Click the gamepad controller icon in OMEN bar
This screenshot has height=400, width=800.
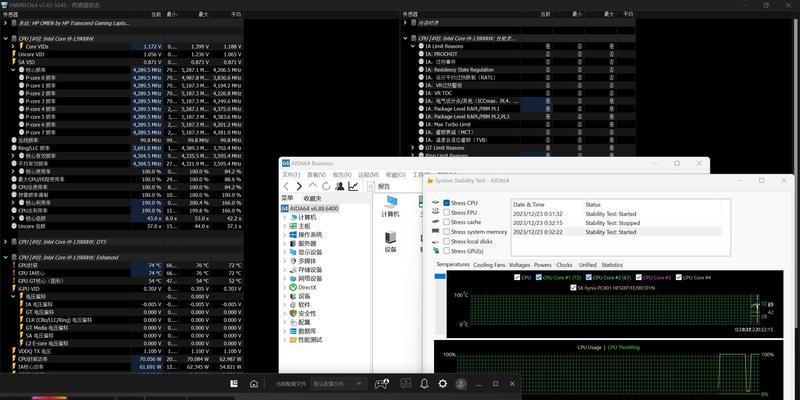[382, 384]
